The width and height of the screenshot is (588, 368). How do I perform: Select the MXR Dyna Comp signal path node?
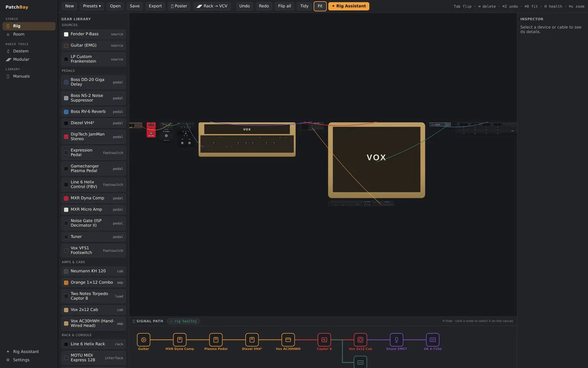click(180, 340)
